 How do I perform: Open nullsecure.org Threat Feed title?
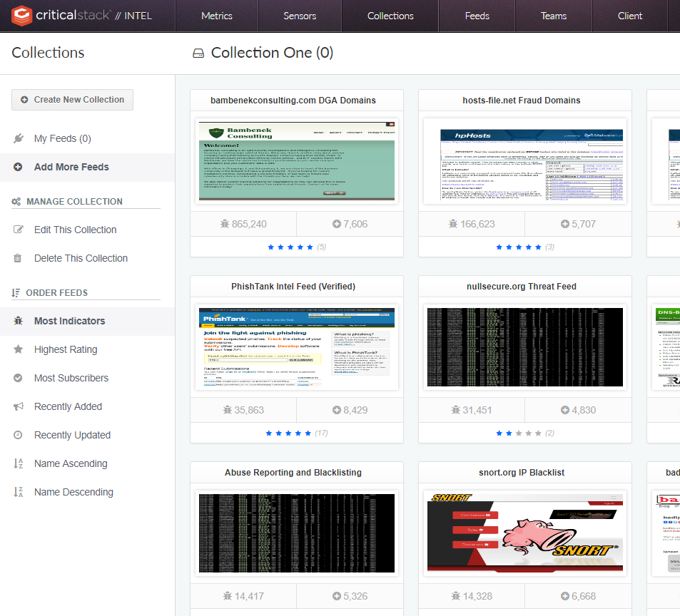[x=522, y=287]
